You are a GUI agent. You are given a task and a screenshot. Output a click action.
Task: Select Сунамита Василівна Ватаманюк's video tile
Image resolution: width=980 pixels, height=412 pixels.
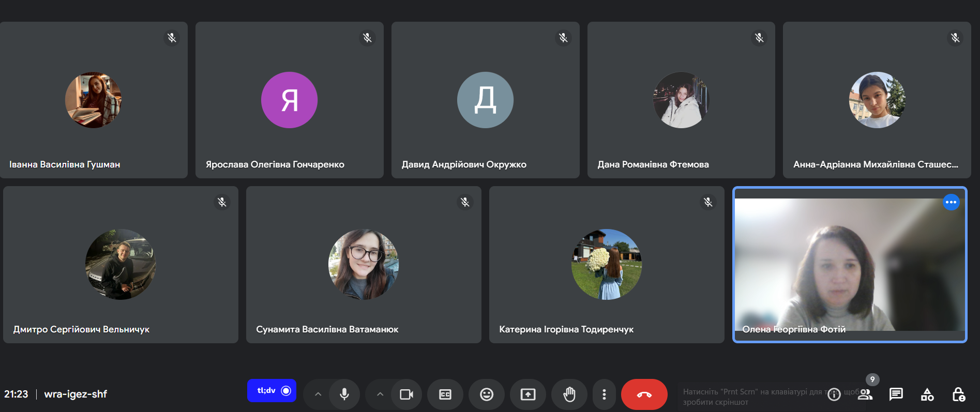[x=364, y=265]
